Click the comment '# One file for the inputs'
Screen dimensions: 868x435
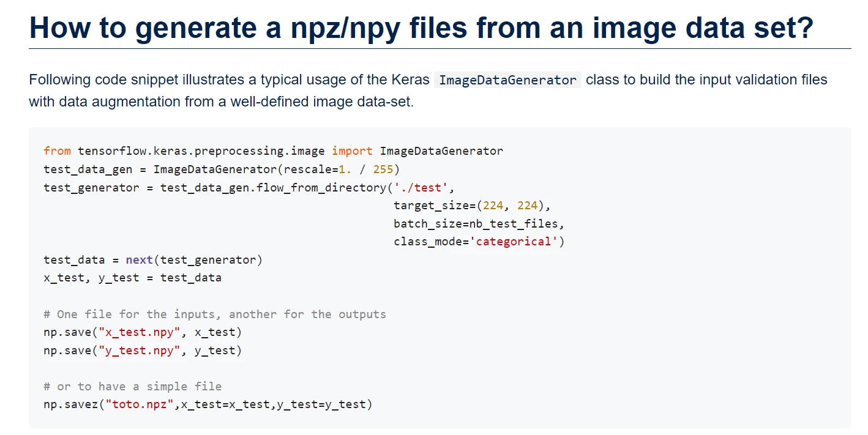click(x=215, y=314)
